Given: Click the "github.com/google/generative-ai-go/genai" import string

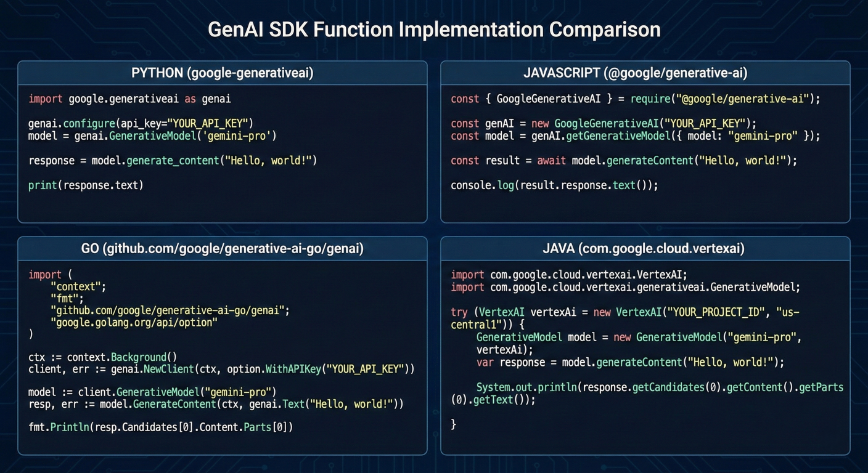Looking at the screenshot, I should (170, 310).
